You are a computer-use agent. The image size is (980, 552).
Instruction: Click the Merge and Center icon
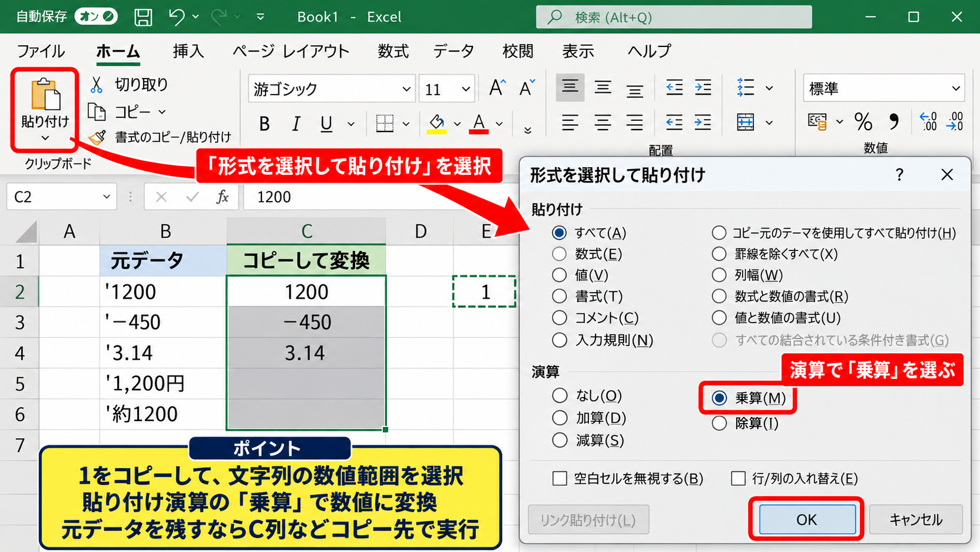point(746,123)
